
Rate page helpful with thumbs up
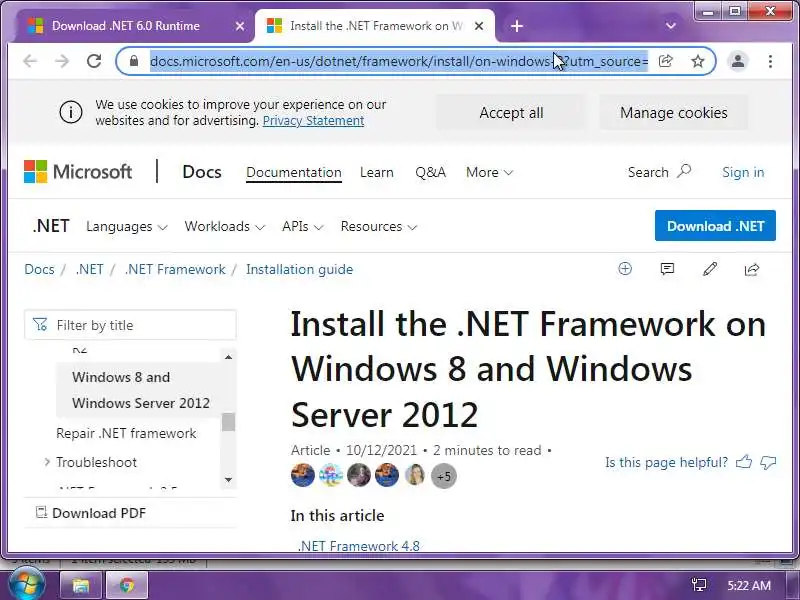(x=744, y=462)
